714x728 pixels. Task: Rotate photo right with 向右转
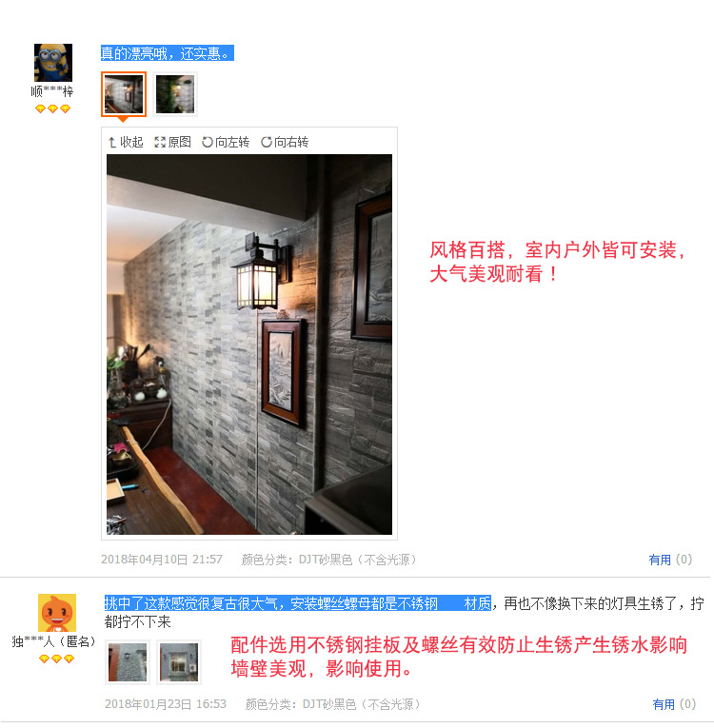tap(285, 142)
